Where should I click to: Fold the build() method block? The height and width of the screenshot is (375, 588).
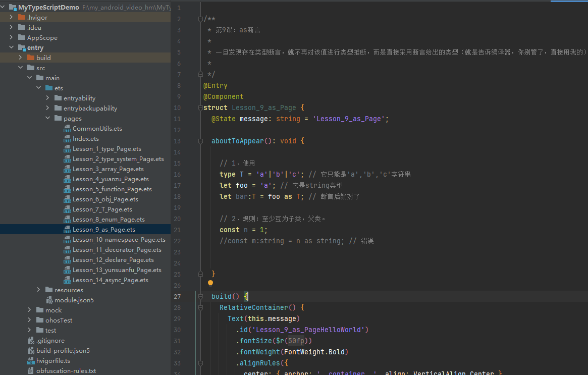click(200, 297)
